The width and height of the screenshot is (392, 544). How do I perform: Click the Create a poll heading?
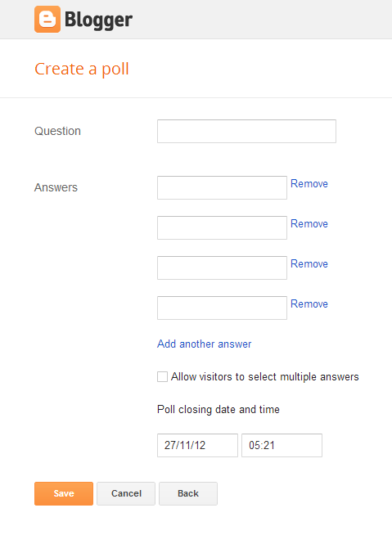pyautogui.click(x=82, y=69)
